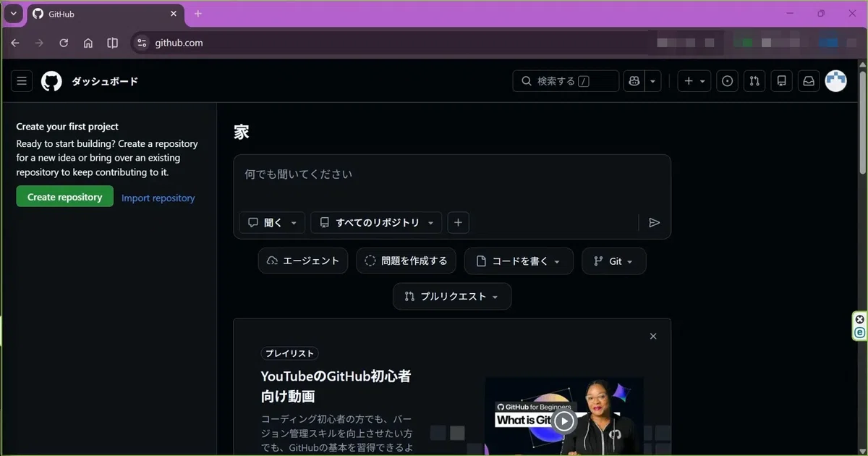
Task: Click the Create repository button
Action: (65, 197)
